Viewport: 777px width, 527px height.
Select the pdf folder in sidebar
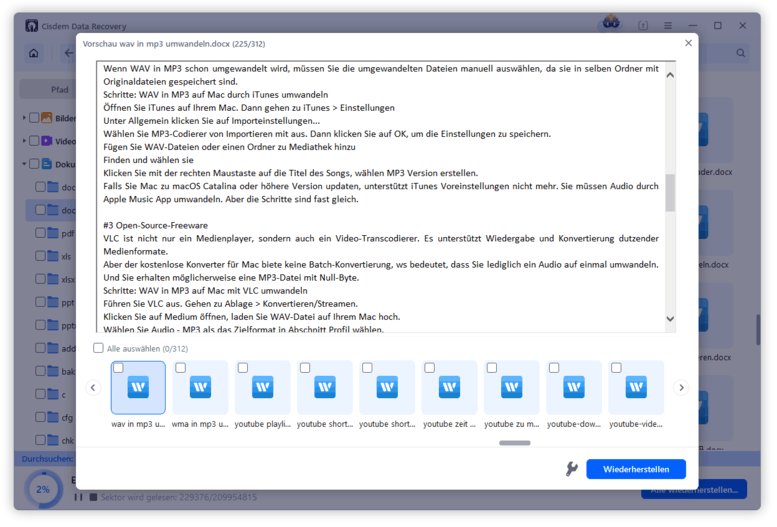61,233
